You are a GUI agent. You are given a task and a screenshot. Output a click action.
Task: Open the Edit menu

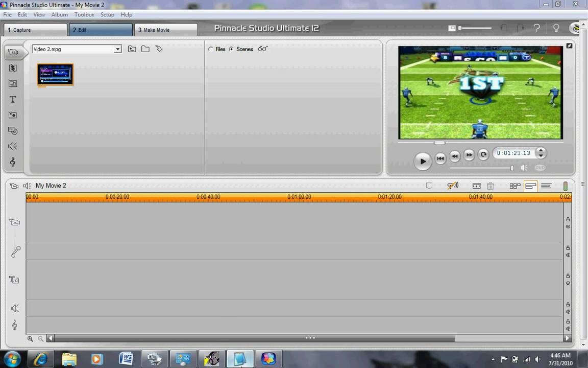[x=22, y=15]
